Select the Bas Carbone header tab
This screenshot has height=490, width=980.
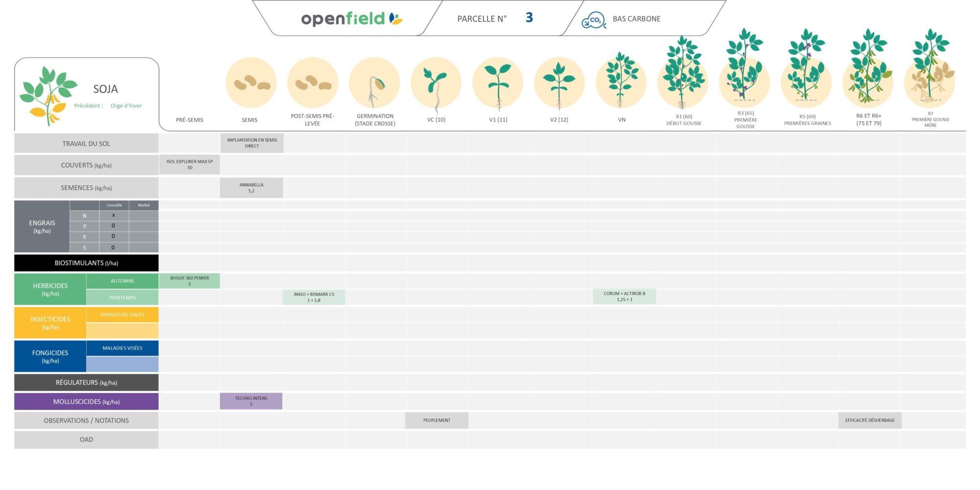click(x=636, y=19)
